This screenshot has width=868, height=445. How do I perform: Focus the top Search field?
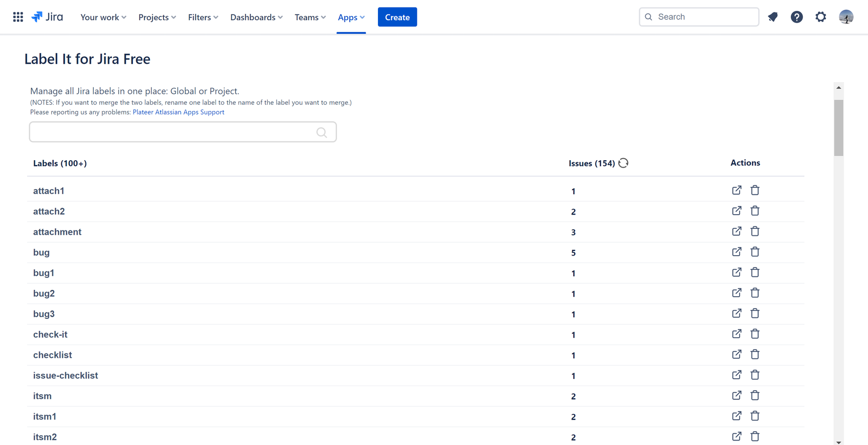click(x=699, y=17)
